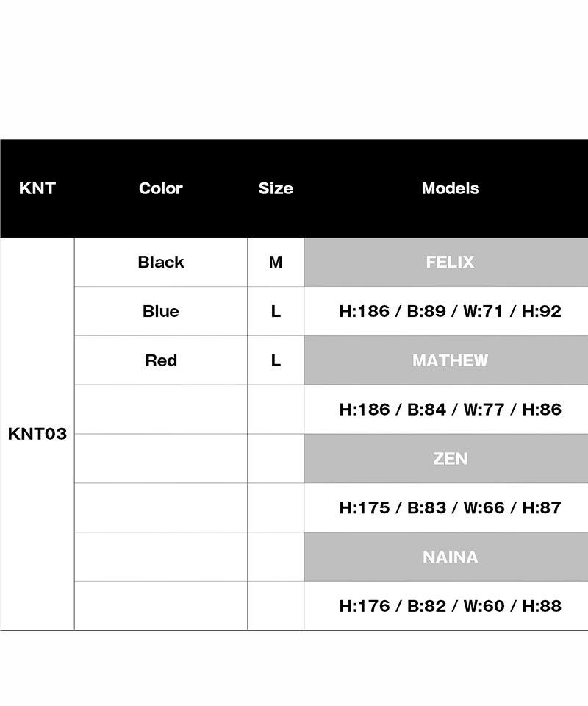Select the Red color cell
Viewport: 588px width, 706px height.
161,360
